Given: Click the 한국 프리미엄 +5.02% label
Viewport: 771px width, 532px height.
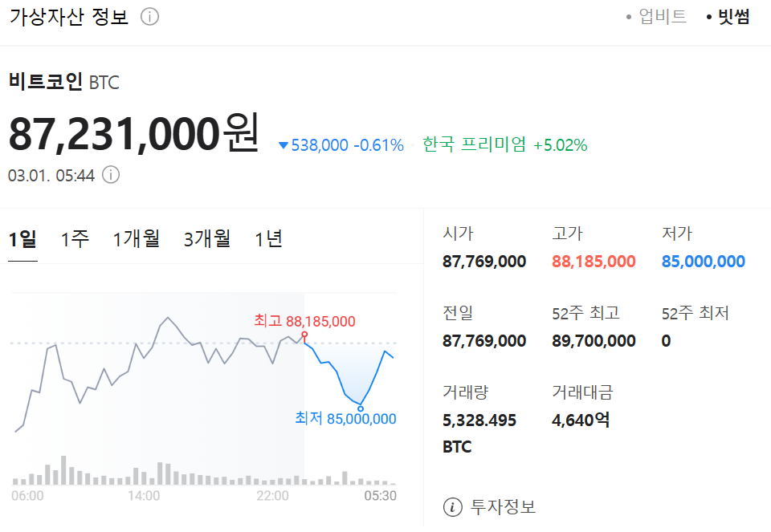Looking at the screenshot, I should pos(503,145).
